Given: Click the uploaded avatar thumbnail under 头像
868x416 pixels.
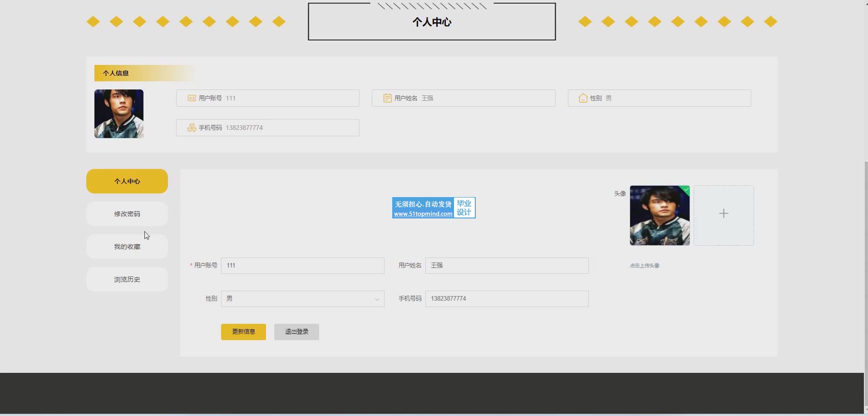Looking at the screenshot, I should (x=660, y=215).
